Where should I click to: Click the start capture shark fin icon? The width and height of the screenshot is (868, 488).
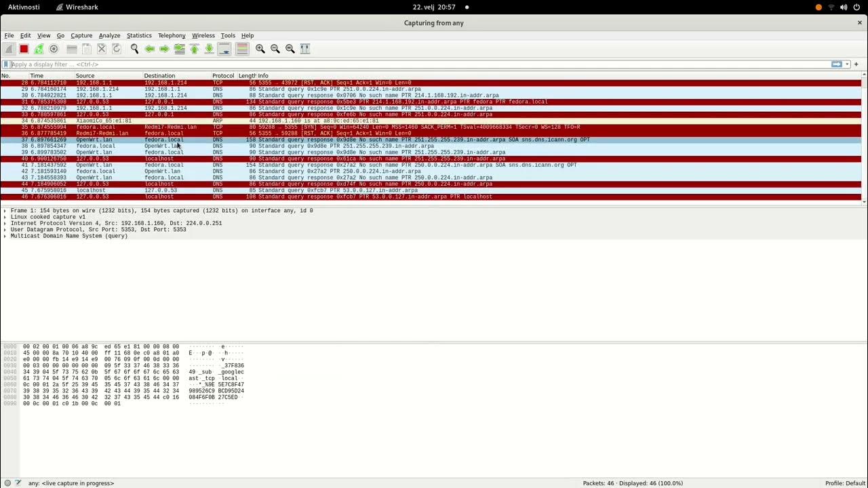9,49
